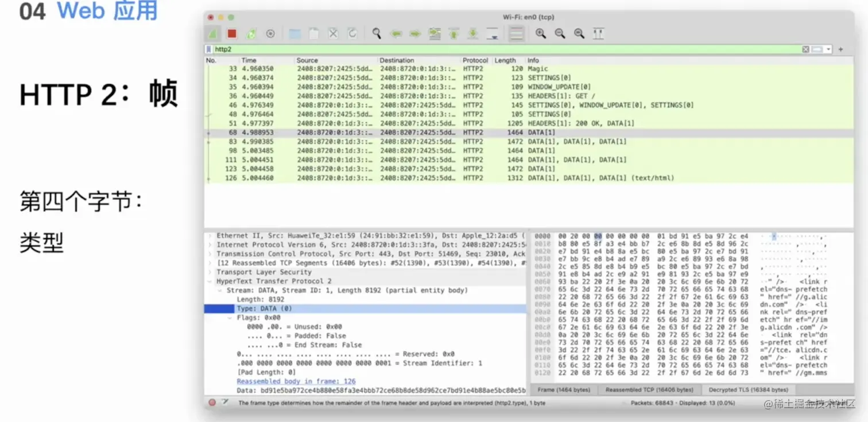Image resolution: width=868 pixels, height=422 pixels.
Task: Jump to last packet icon
Action: (472, 34)
